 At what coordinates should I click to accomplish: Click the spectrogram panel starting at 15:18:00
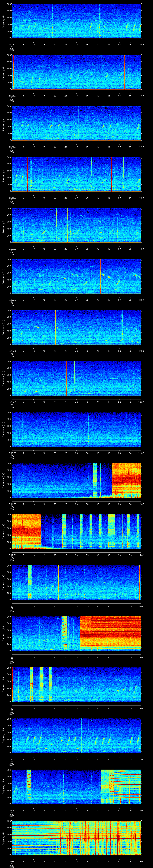77,838
